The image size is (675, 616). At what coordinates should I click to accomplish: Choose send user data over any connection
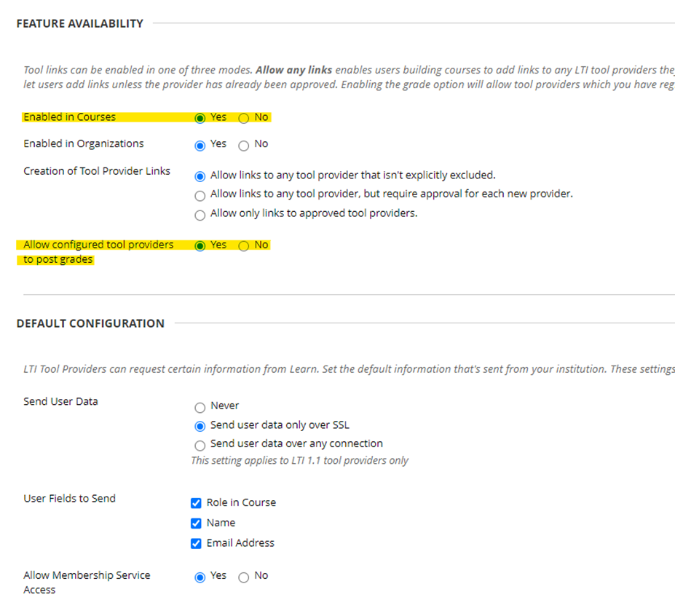[200, 444]
